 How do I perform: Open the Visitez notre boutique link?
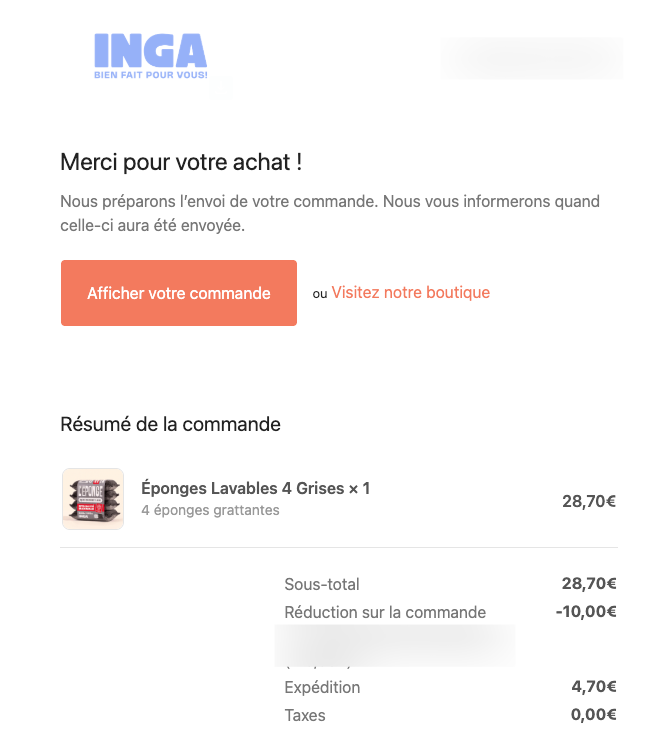tap(410, 293)
